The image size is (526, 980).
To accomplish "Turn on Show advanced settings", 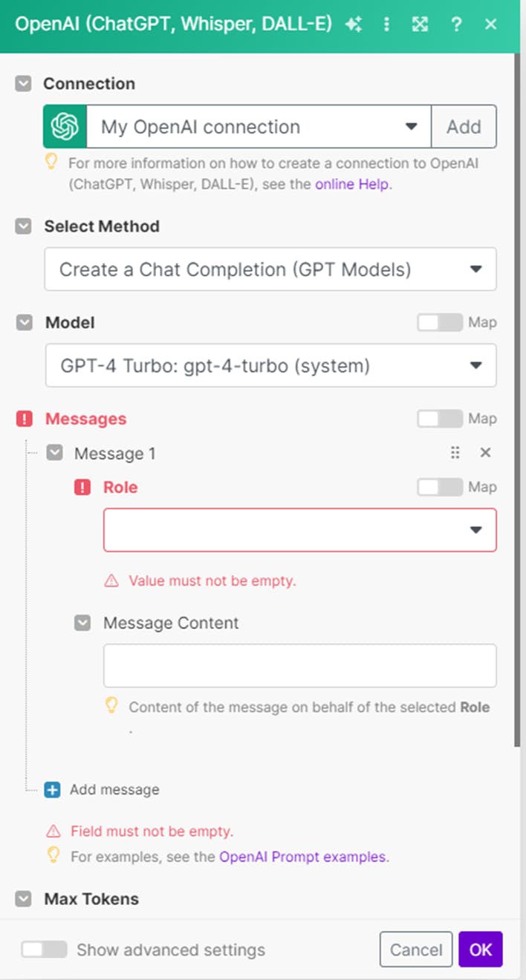I will [x=43, y=950].
